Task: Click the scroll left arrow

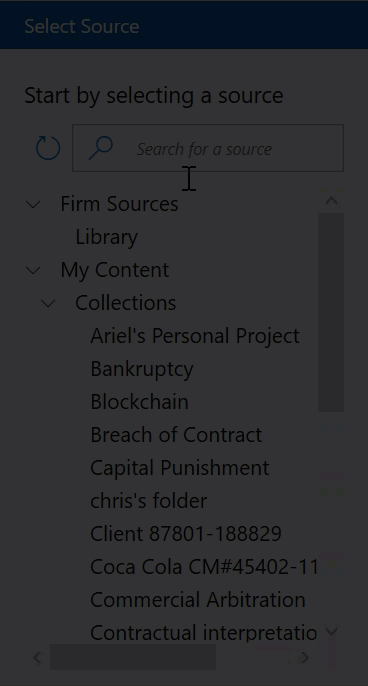Action: click(x=38, y=657)
